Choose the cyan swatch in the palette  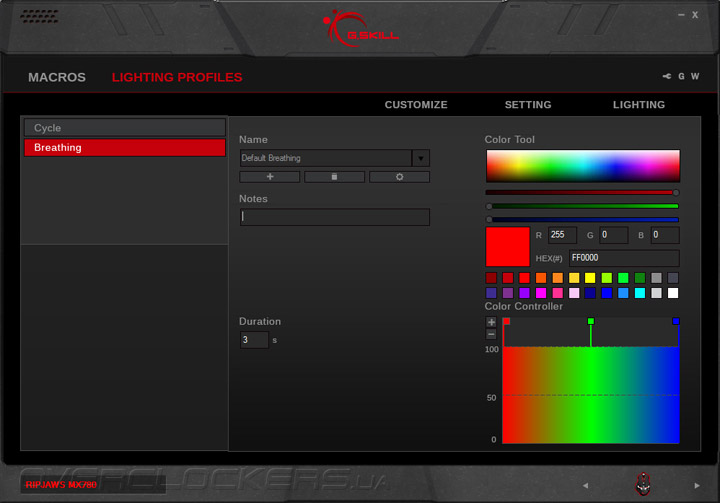click(x=640, y=293)
